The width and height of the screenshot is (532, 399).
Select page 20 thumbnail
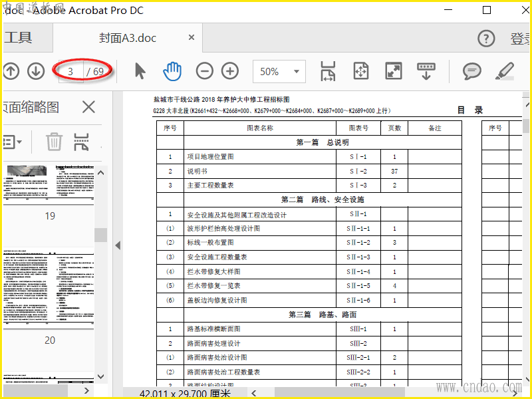(x=49, y=290)
